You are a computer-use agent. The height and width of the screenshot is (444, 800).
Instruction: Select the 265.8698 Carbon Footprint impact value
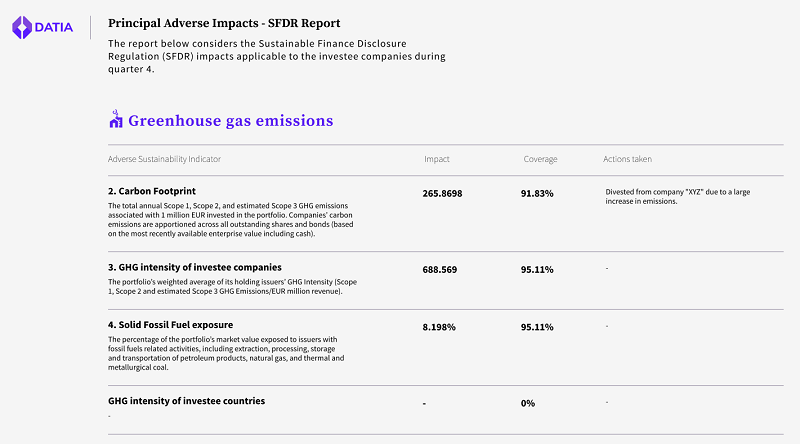(443, 192)
